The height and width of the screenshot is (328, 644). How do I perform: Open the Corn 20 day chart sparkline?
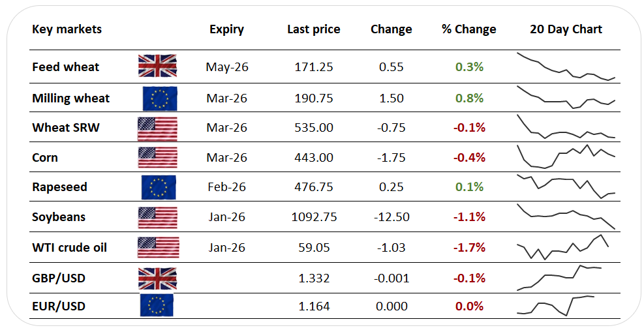point(566,157)
